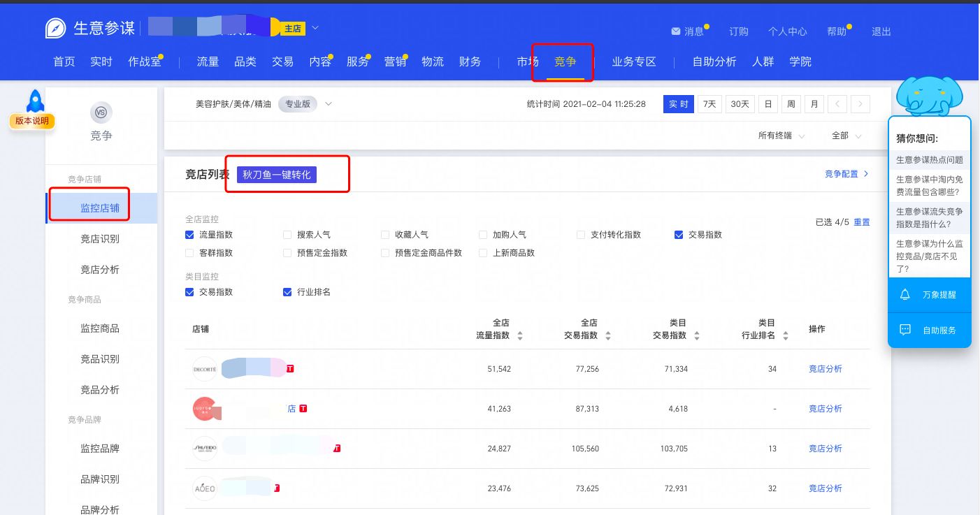This screenshot has height=515, width=980.
Task: Open 自助服务 chat panel
Action: 930,329
